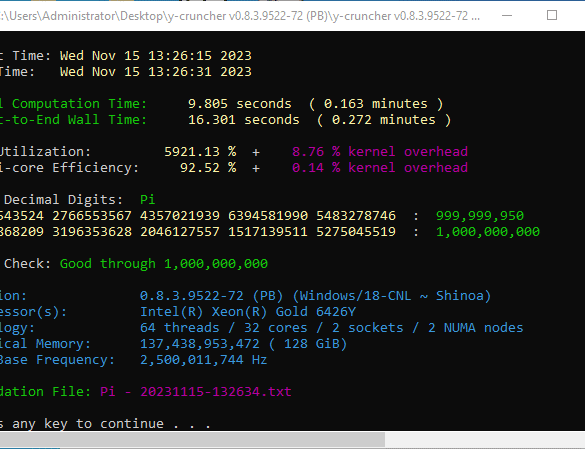Click the '92.52 %' efficiency value
Viewport: 585px width, 449px height.
click(208, 168)
